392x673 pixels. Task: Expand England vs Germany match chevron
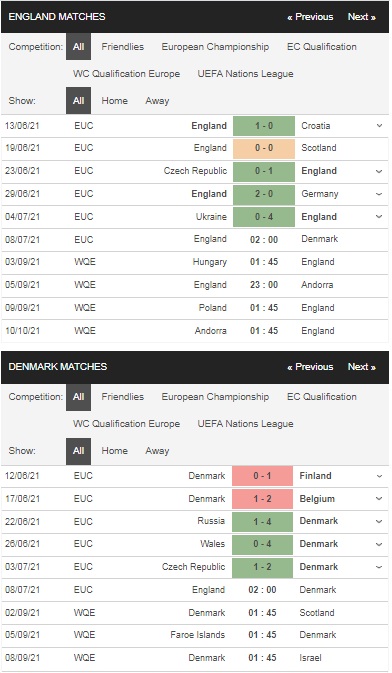[379, 194]
